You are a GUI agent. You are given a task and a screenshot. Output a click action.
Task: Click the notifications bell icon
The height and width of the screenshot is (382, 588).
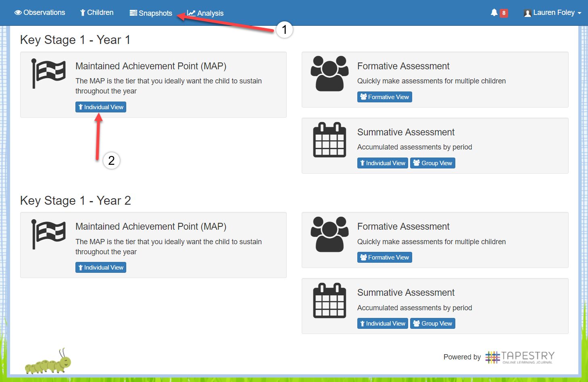494,12
